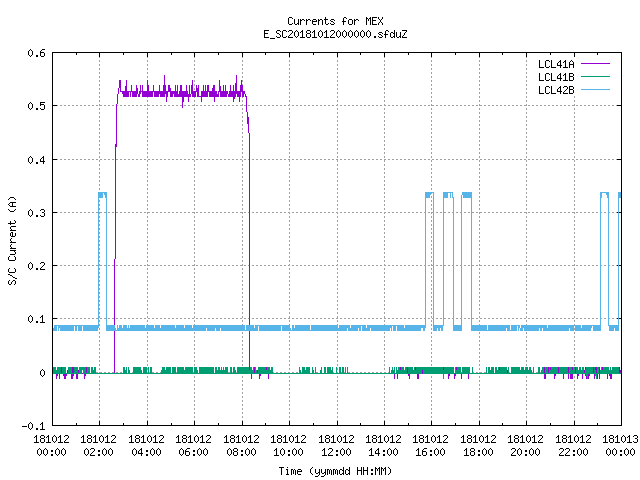Click the blue line sample beside LCL42B
The height and width of the screenshot is (480, 640).
click(x=595, y=89)
